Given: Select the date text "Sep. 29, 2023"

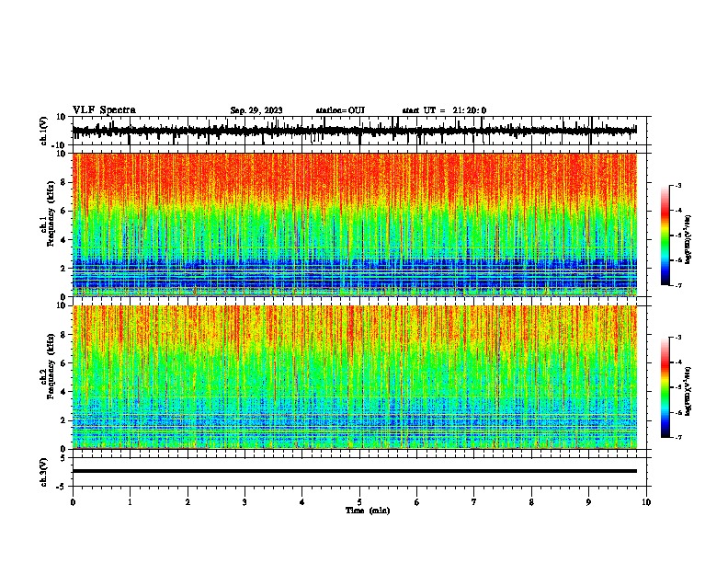Looking at the screenshot, I should pyautogui.click(x=256, y=110).
